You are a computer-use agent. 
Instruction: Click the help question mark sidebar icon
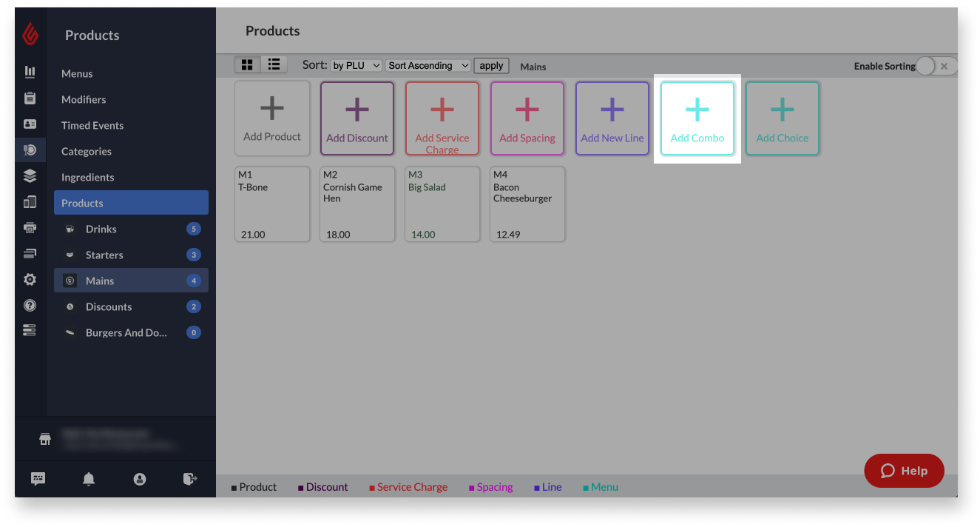pos(30,305)
